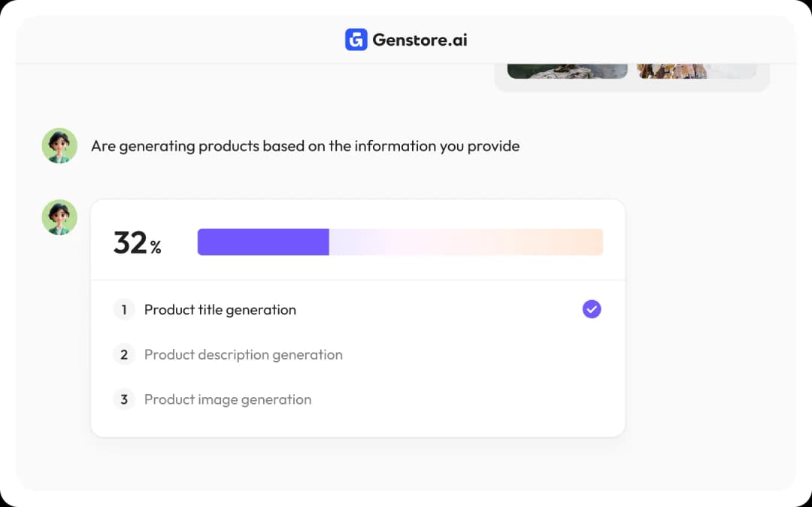Click the purple filled part of progress bar
The width and height of the screenshot is (812, 507).
[x=263, y=242]
